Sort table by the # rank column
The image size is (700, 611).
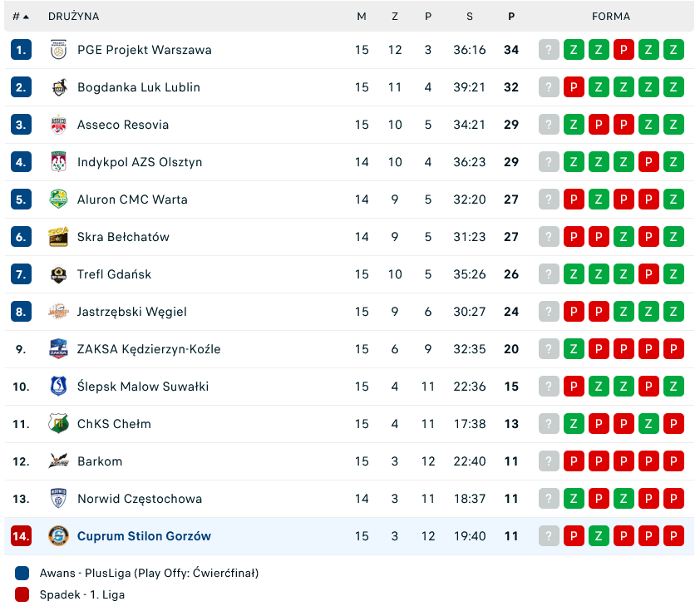pyautogui.click(x=21, y=17)
